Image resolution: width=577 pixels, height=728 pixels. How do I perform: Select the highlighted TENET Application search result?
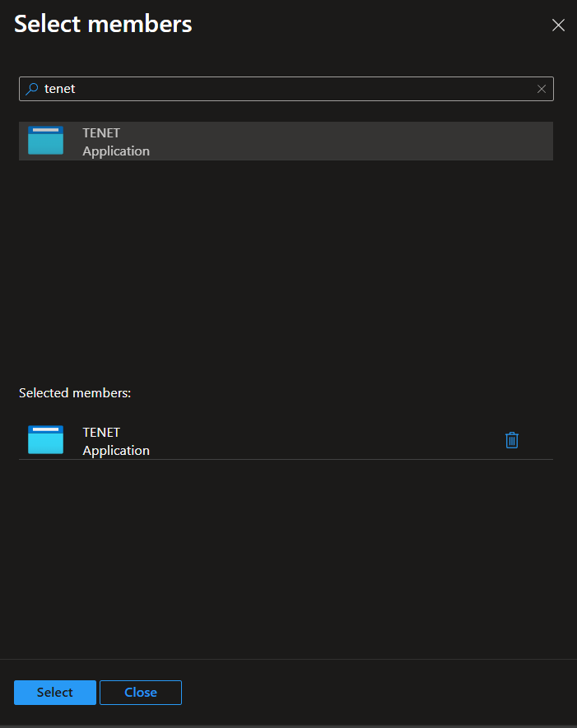point(286,141)
